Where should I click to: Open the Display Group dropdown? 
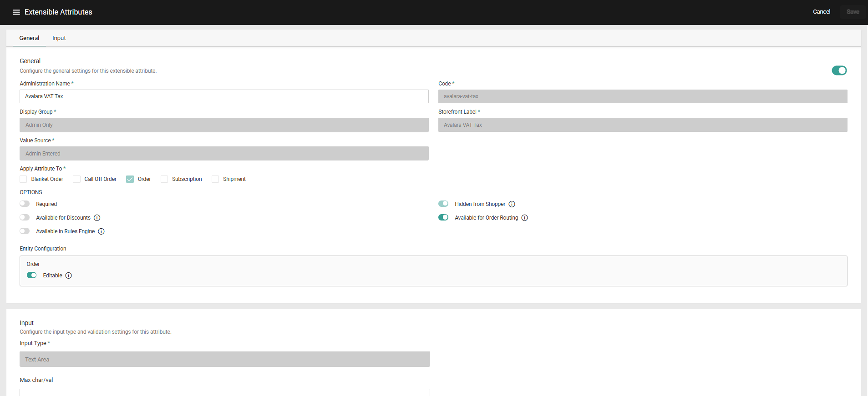224,125
